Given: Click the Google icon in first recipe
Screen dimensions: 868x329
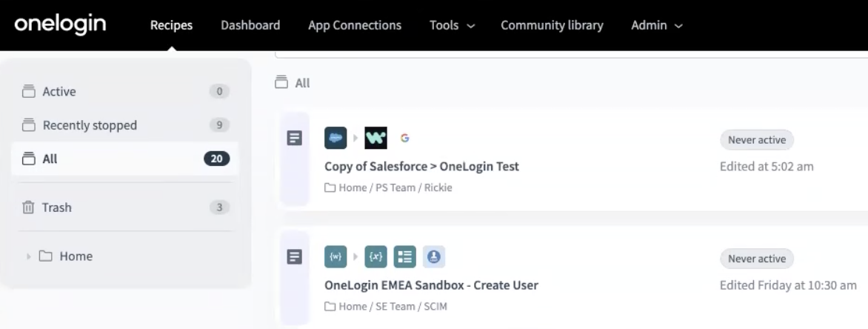Looking at the screenshot, I should pos(404,139).
